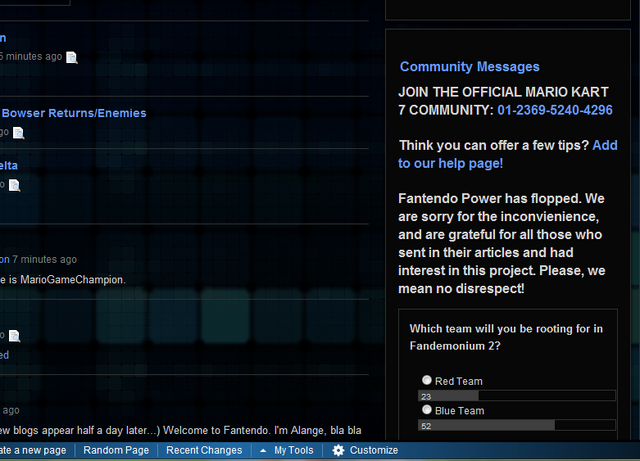Expand the My Tools arrow
This screenshot has height=461, width=640.
point(263,450)
